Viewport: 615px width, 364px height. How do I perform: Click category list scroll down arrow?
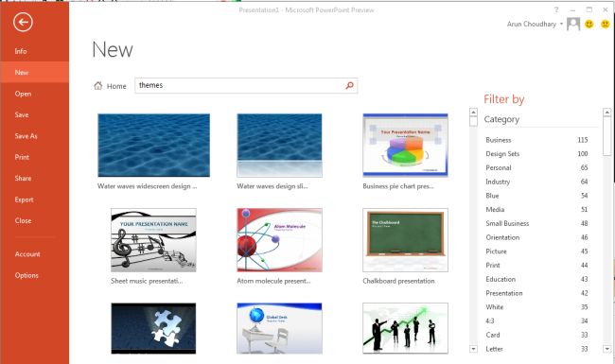coord(606,349)
